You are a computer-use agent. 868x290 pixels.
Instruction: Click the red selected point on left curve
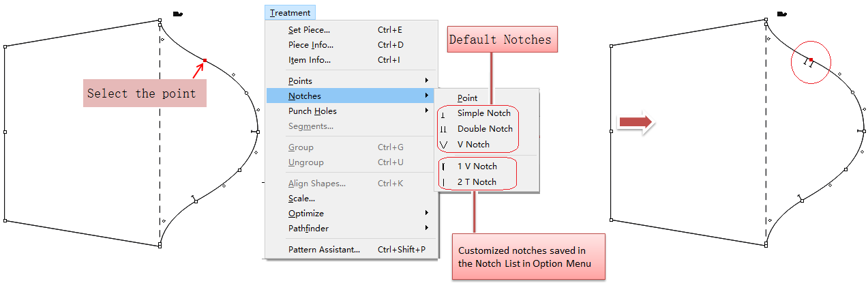tap(205, 61)
